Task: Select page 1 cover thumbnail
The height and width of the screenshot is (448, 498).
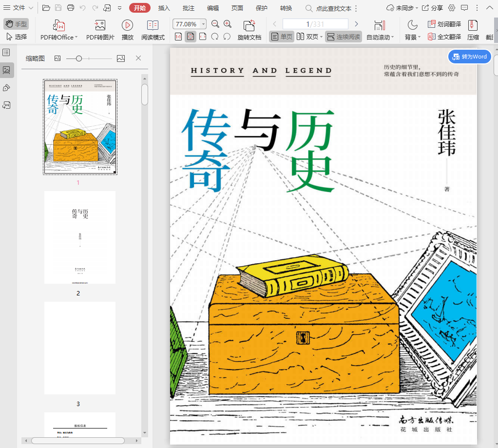Action: (x=80, y=127)
